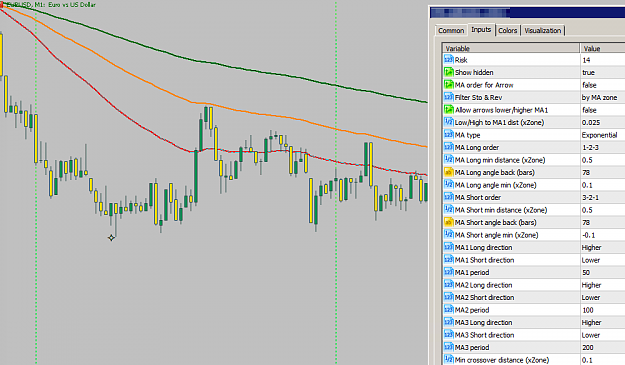This screenshot has height=365, width=625.
Task: Select the Min crossover distance double icon
Action: pyautogui.click(x=448, y=360)
